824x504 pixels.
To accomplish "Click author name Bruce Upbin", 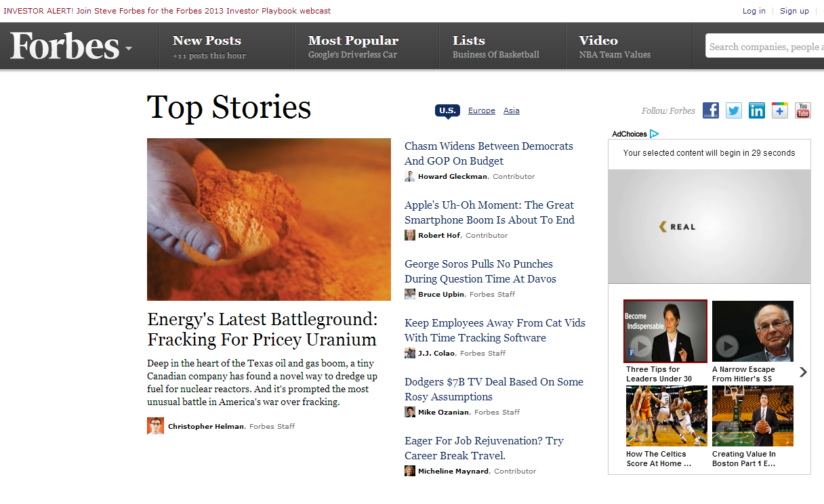I will coord(441,294).
